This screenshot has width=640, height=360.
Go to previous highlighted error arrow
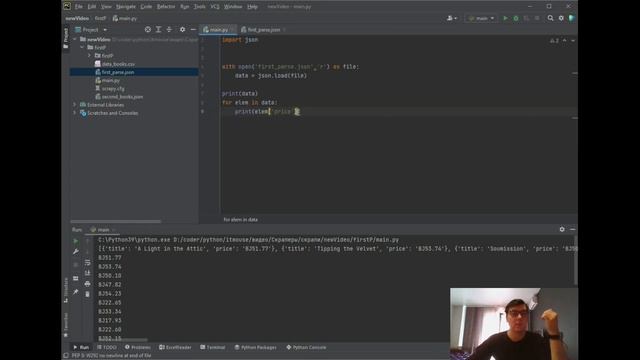(564, 40)
